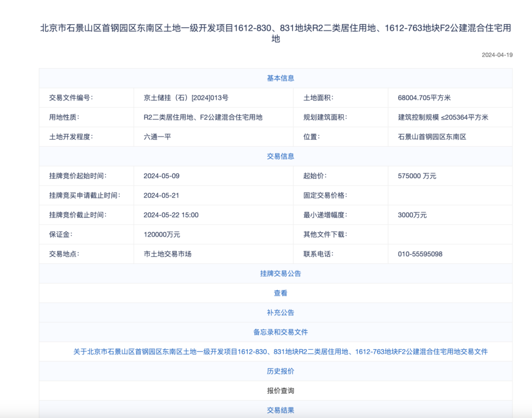
Task: Select the date 2024-05-09
Action: pyautogui.click(x=162, y=176)
